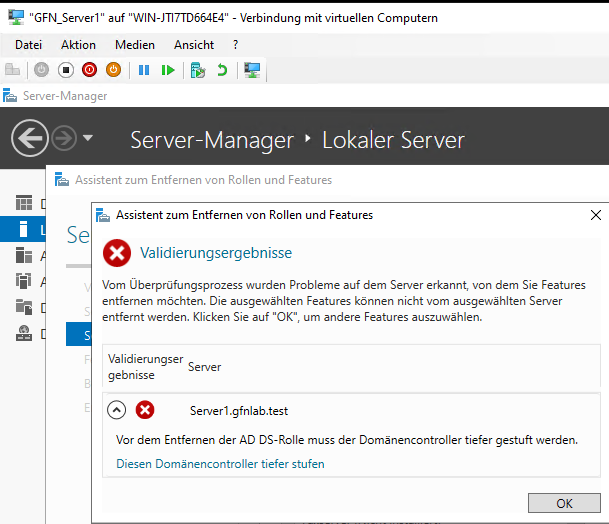
Task: Click the green Reset virtual machine icon
Action: (x=169, y=70)
